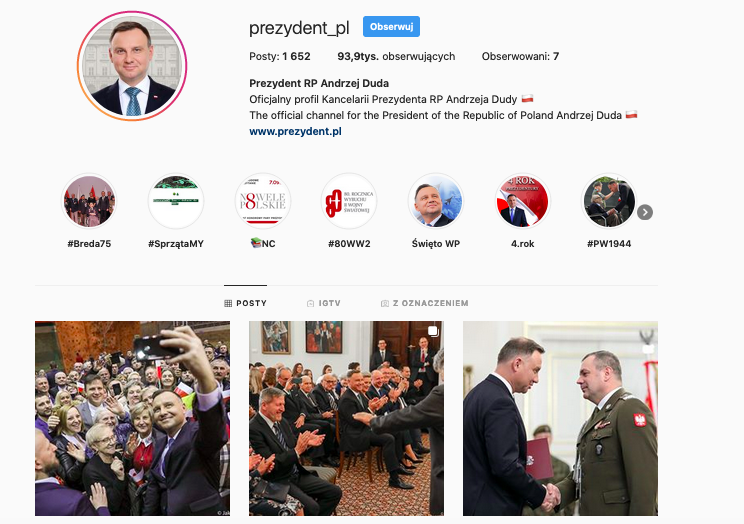Open the handshake with military officer post
Screen dimensions: 744x524
(560, 418)
